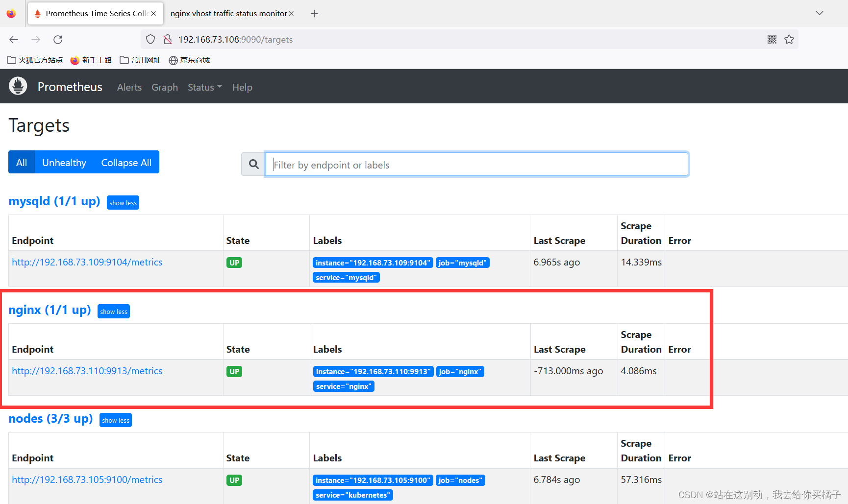Click the UP state badge for nginx
Viewport: 848px width, 504px height.
pos(234,371)
